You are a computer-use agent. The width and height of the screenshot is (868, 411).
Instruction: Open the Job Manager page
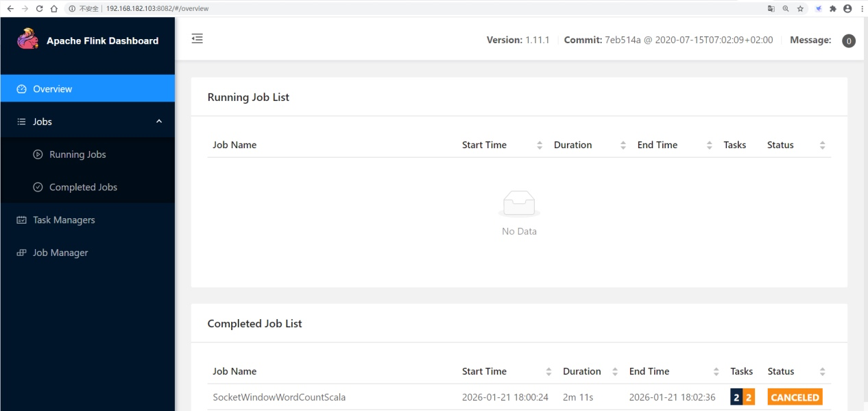click(88, 253)
